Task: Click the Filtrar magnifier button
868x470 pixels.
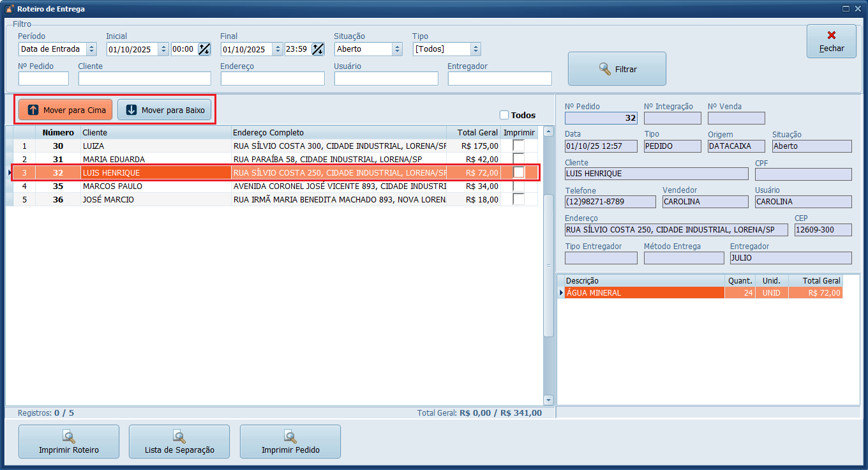Action: point(617,69)
